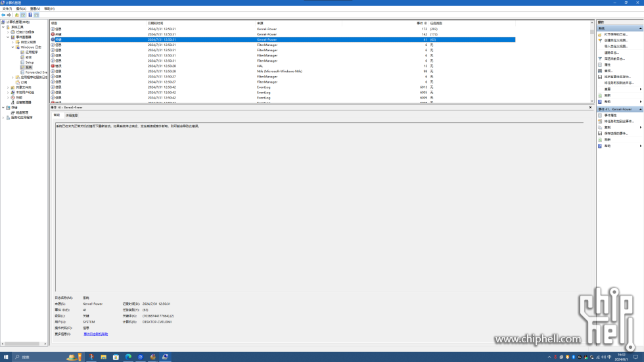The image size is (644, 362).
Task: Select 应用程序 log under Windows 日志
Action: (32, 52)
